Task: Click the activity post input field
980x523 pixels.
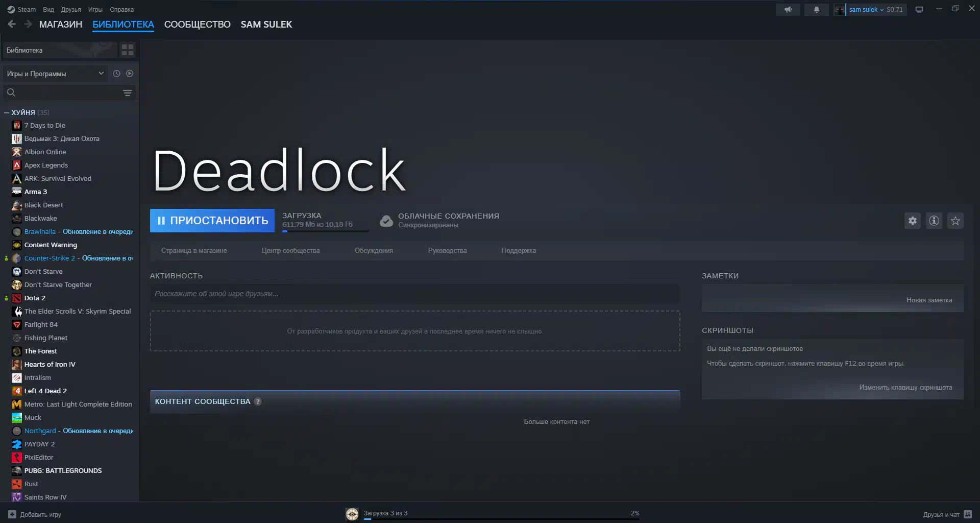Action: (x=414, y=294)
